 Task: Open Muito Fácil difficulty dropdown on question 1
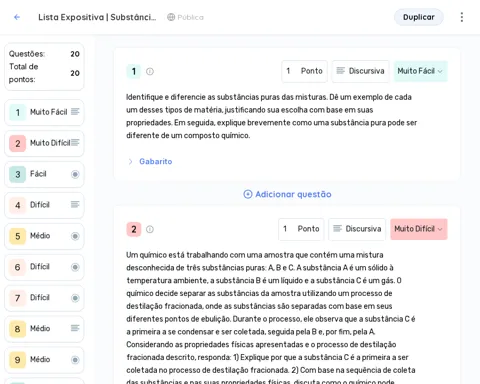click(x=421, y=71)
